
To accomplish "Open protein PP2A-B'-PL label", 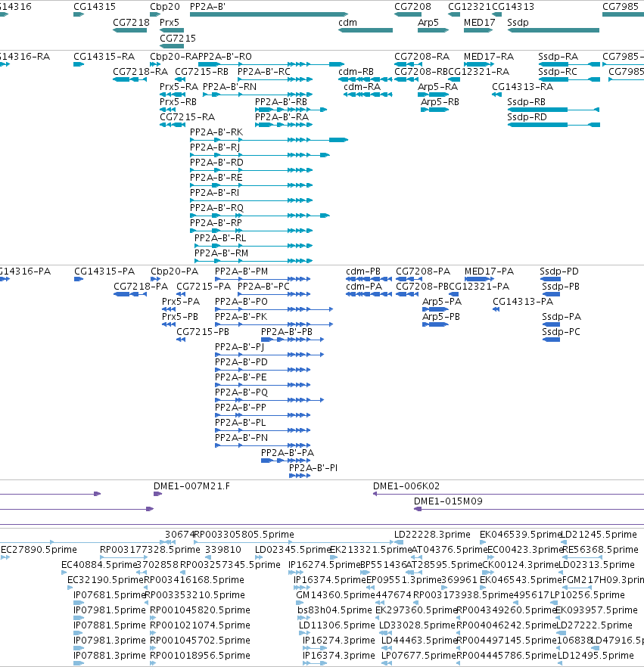I will click(240, 423).
